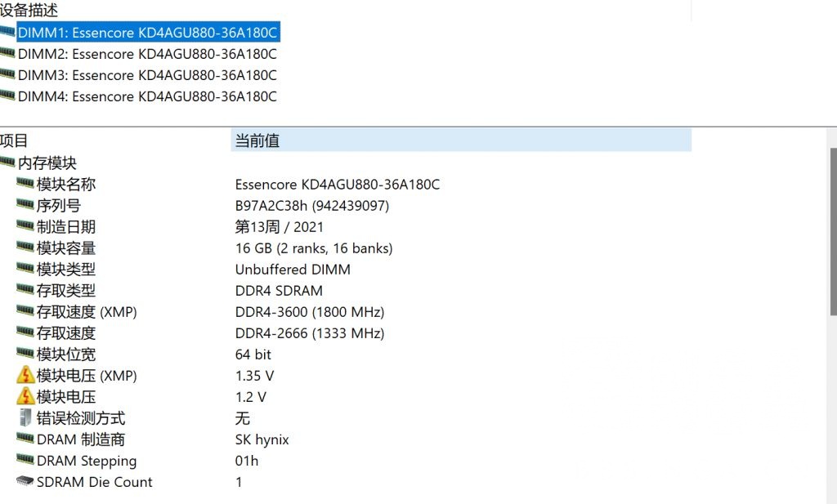Click the memory icon next to DRAM 制造商
This screenshot has width=837, height=504.
point(25,439)
